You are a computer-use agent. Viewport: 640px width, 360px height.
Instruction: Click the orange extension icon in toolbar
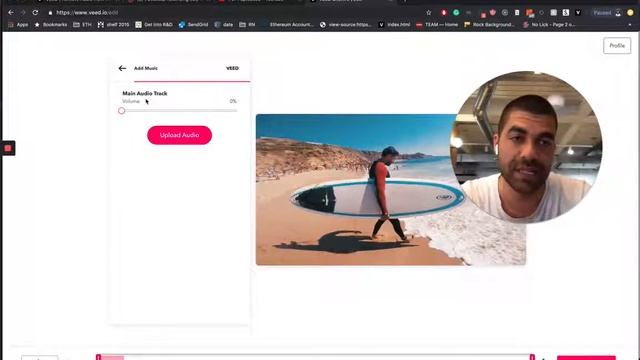[x=530, y=13]
